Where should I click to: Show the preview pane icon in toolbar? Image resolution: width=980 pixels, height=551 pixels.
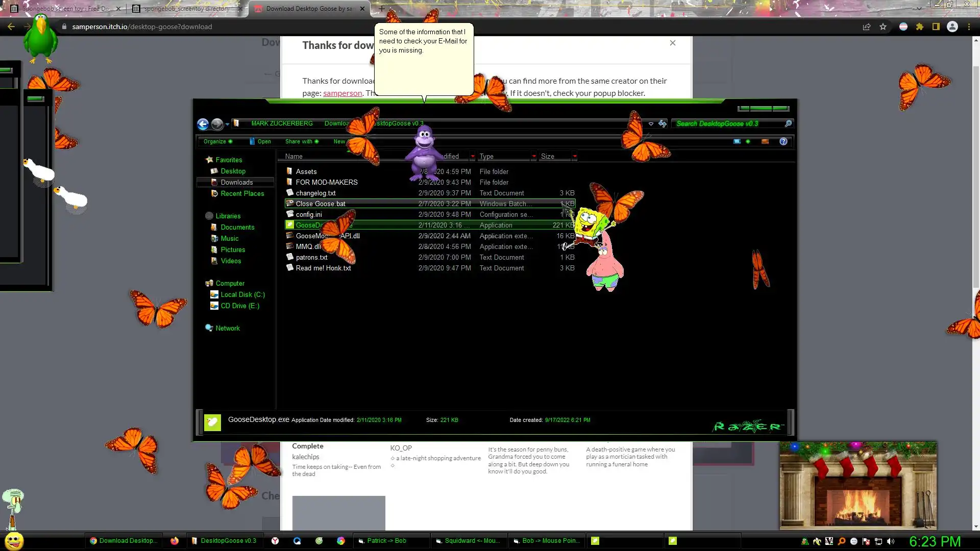[x=765, y=141]
